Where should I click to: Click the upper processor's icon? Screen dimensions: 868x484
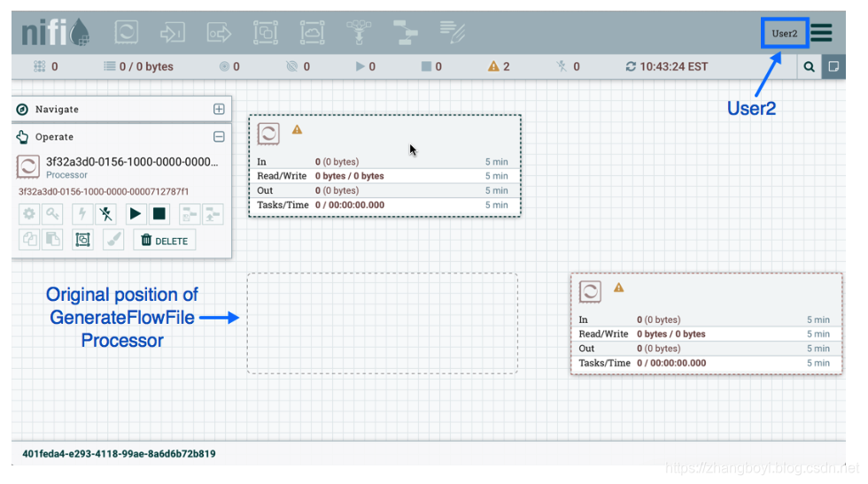(268, 134)
